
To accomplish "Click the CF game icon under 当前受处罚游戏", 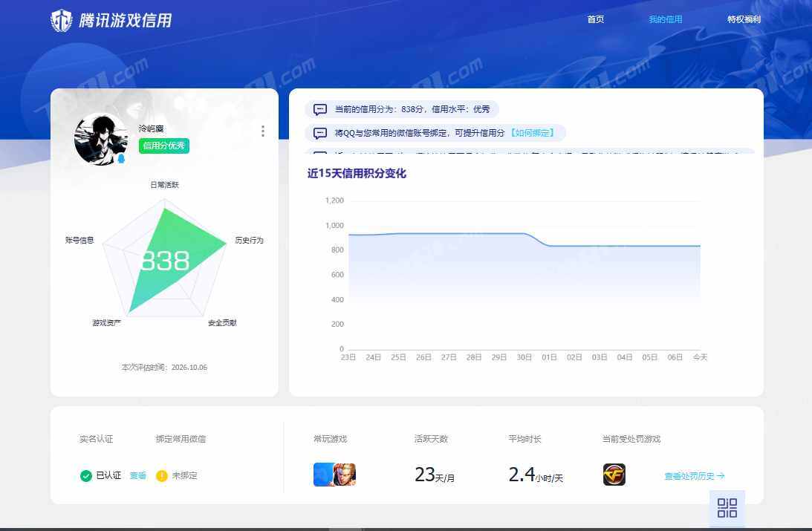I will pos(614,475).
